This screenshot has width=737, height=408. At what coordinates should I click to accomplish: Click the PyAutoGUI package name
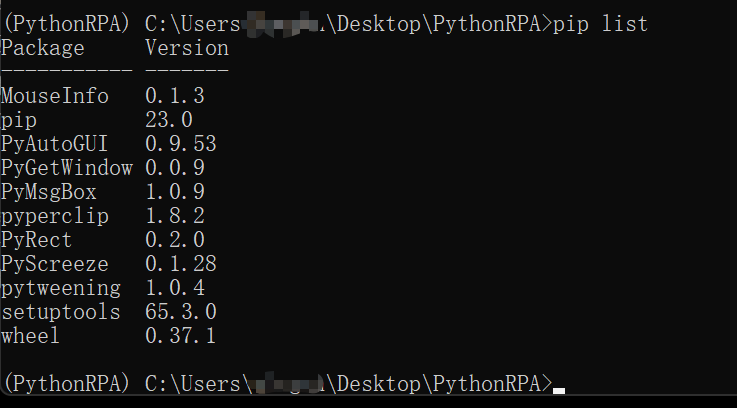(55, 144)
